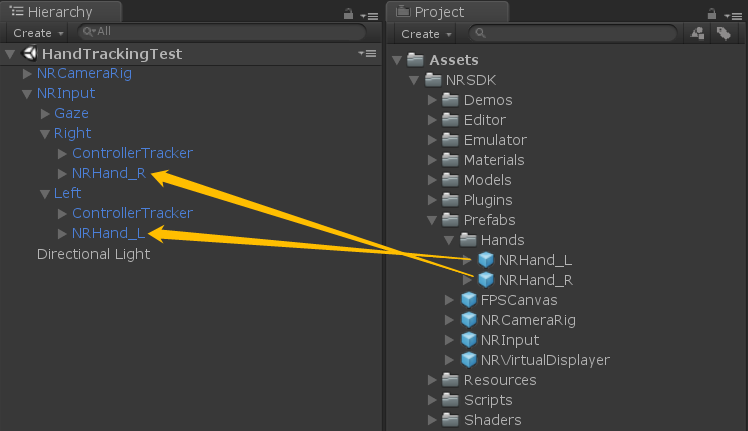Click the NRHand_R prefab cube icon in Project
Viewport: 748px width, 431px height.
click(486, 280)
